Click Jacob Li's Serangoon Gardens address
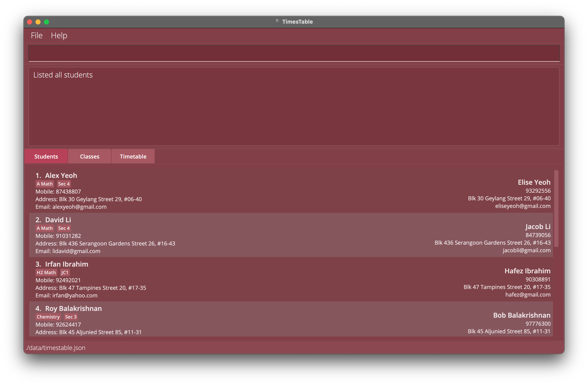588x385 pixels. (x=493, y=243)
